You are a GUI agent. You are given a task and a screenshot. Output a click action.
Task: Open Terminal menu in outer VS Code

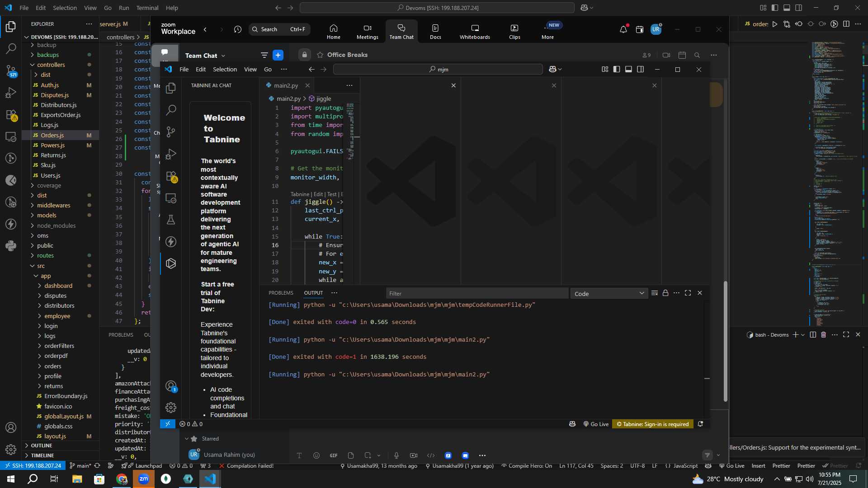point(147,8)
